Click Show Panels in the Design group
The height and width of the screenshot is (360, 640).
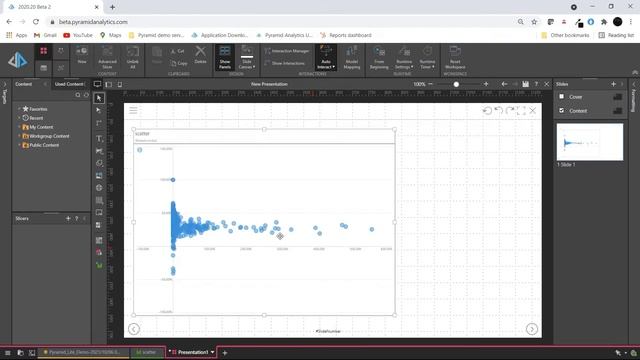(x=224, y=57)
